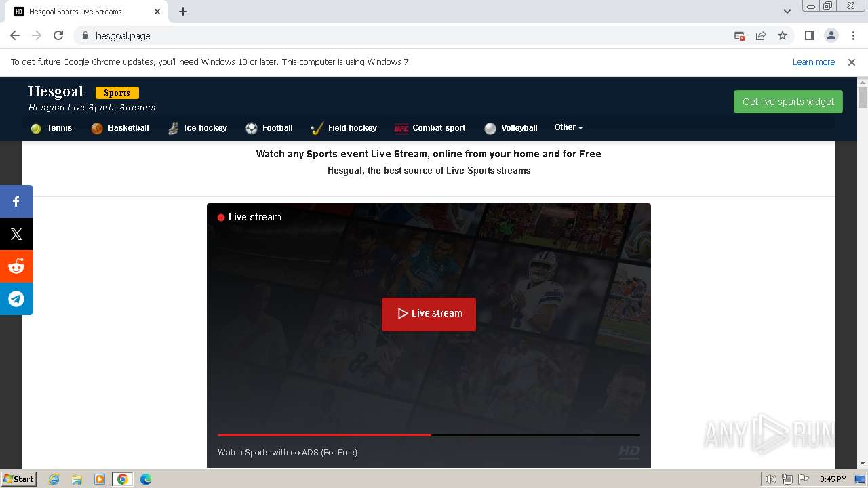
Task: Open the Windows Start menu
Action: click(18, 479)
